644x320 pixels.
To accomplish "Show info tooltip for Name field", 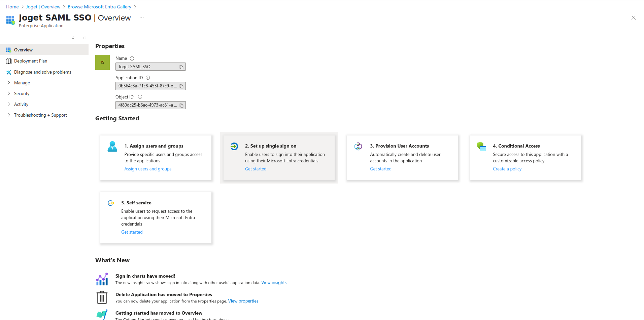I will pos(132,58).
